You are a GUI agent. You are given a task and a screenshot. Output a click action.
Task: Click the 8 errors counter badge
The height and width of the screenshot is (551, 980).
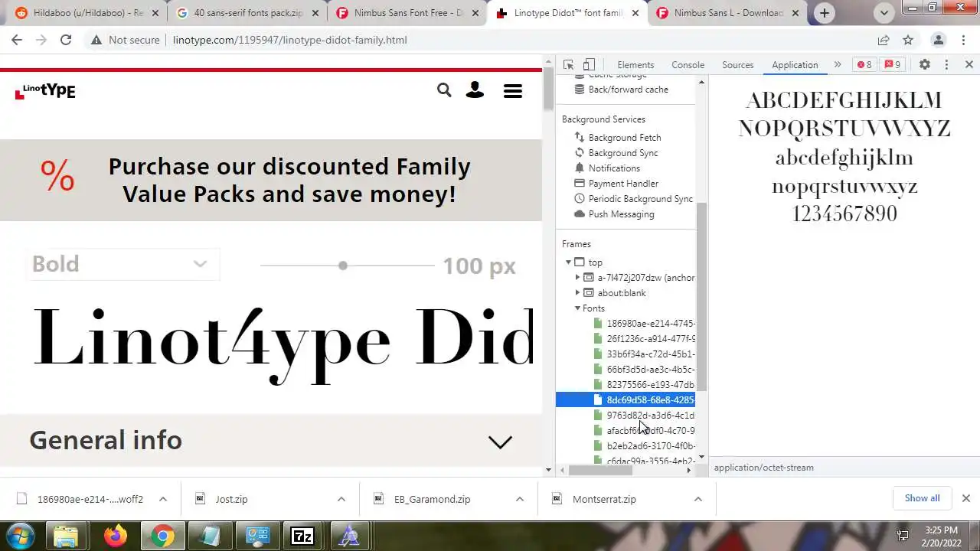(864, 64)
